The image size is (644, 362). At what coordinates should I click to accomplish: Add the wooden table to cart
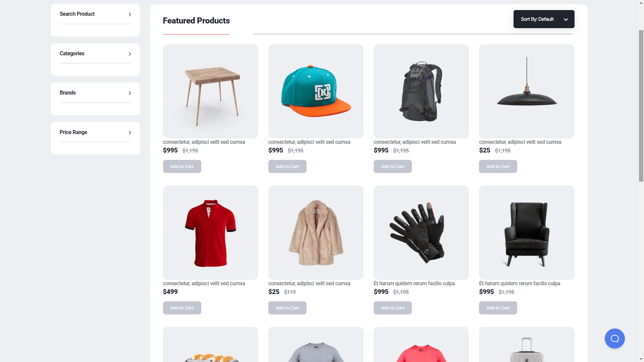(x=182, y=167)
